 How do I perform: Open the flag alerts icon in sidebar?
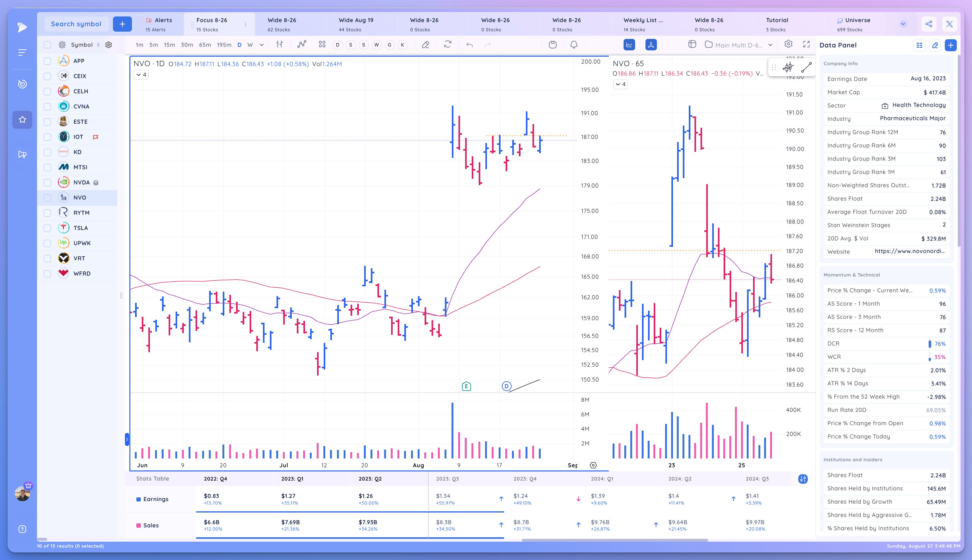(x=22, y=154)
